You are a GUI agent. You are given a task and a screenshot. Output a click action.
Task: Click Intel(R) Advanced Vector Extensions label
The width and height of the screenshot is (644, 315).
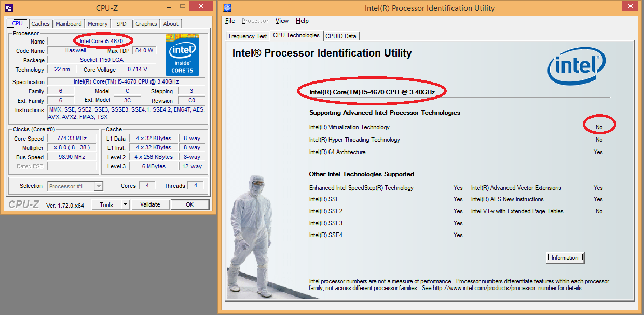pyautogui.click(x=516, y=188)
